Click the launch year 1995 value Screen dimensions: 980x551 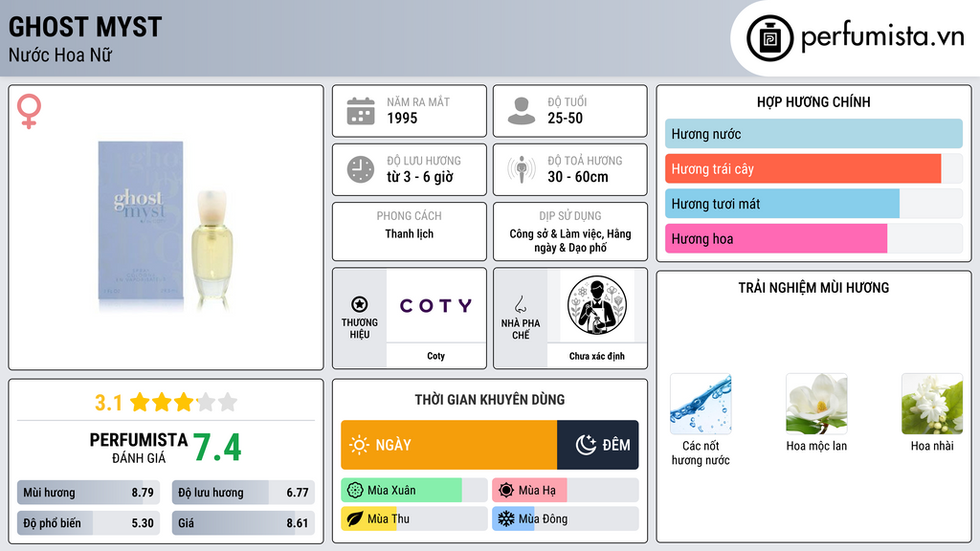tap(402, 118)
